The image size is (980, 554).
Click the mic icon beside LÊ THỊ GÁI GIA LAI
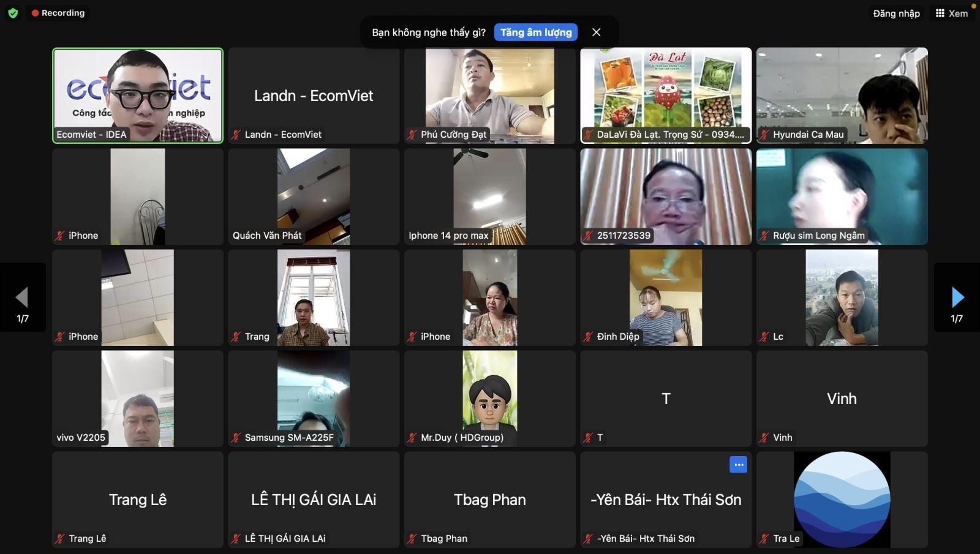pyautogui.click(x=235, y=538)
